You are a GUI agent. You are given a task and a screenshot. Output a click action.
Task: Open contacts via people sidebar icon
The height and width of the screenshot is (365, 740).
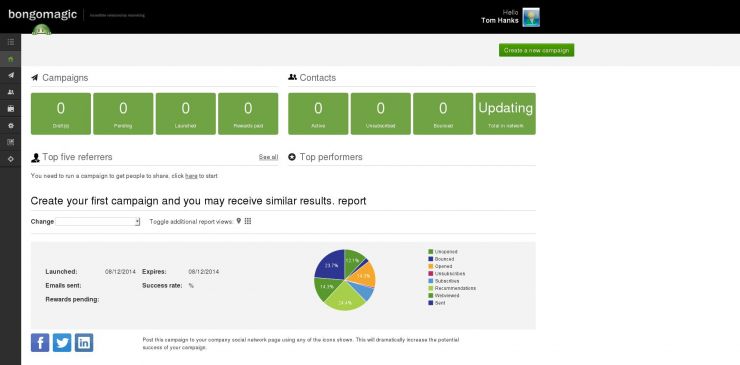click(10, 92)
